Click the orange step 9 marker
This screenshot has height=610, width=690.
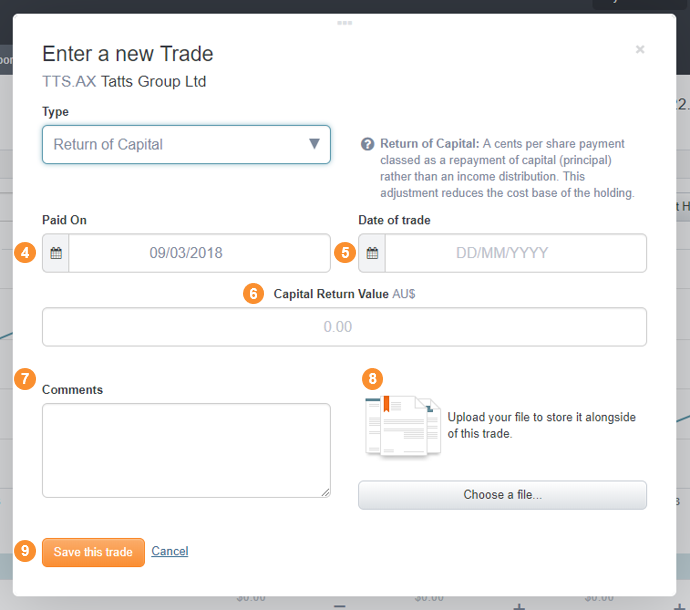point(25,551)
